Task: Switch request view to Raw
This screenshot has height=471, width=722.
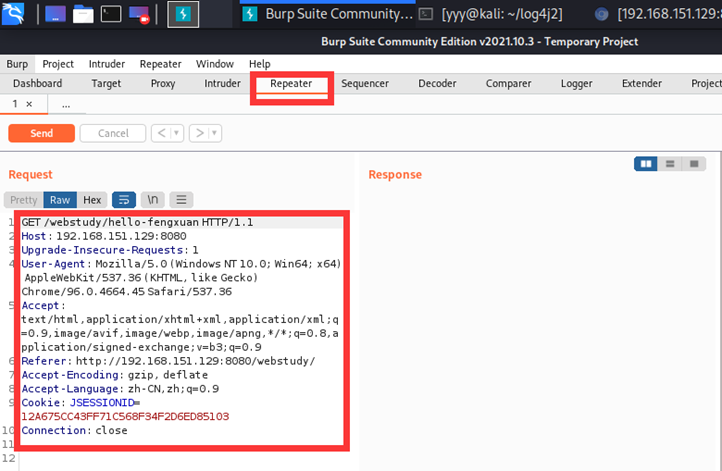Action: (60, 200)
